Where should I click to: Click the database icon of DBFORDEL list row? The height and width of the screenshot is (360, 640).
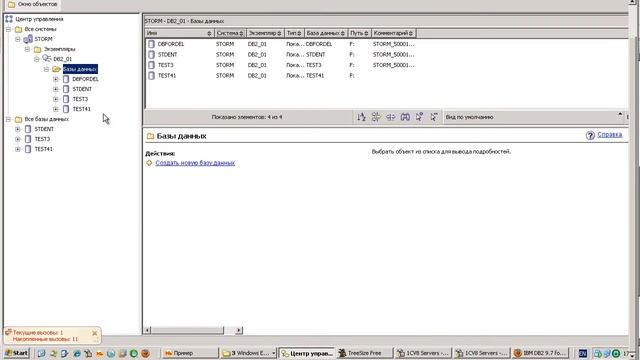[151, 44]
